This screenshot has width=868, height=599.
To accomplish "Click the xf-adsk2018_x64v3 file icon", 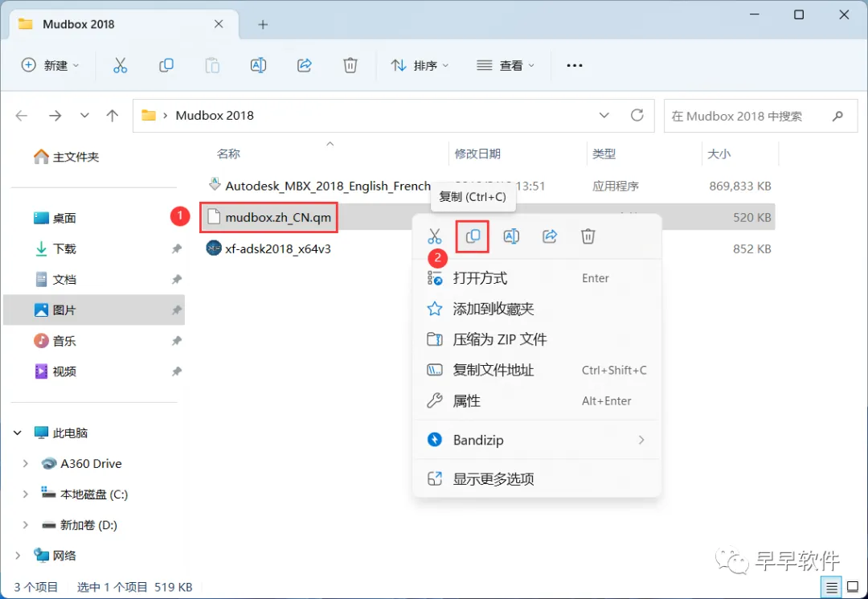I will (214, 248).
